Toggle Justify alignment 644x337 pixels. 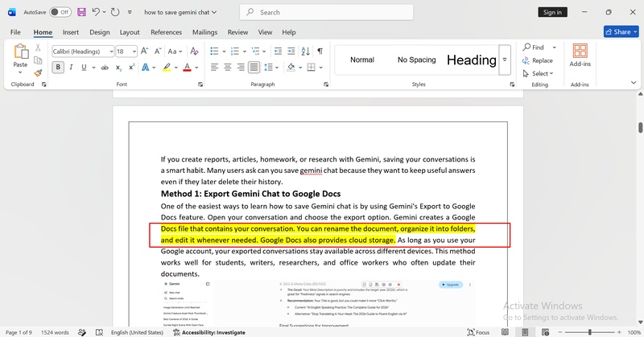(254, 68)
